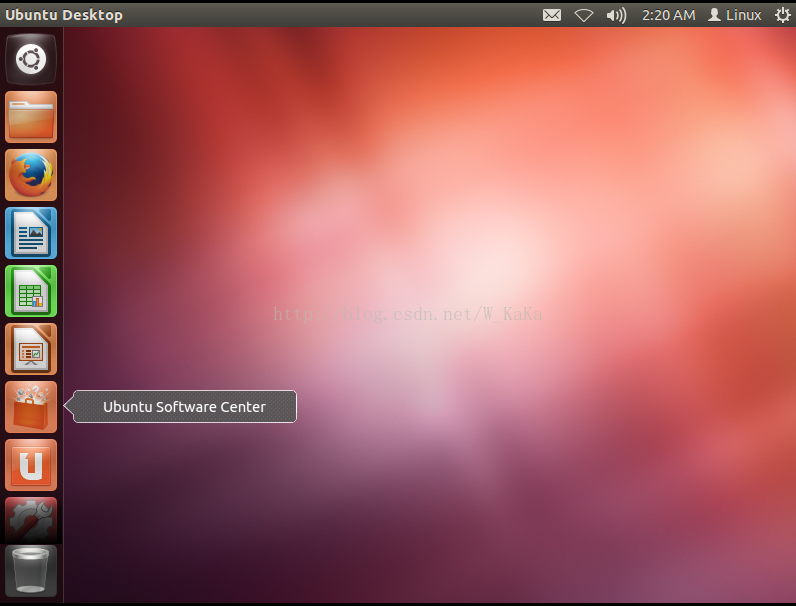This screenshot has width=796, height=606.
Task: Open the Files folder launcher icon
Action: click(31, 117)
